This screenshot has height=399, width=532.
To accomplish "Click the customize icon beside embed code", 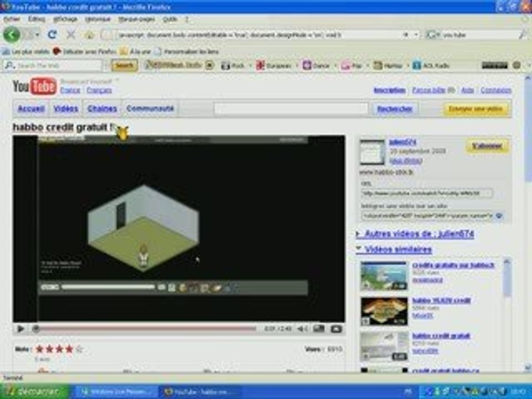I will [499, 216].
